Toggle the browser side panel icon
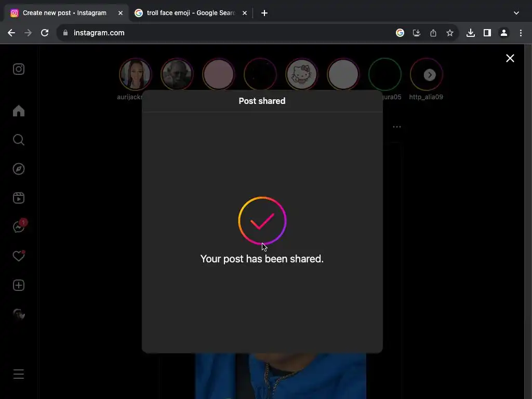 click(x=487, y=33)
